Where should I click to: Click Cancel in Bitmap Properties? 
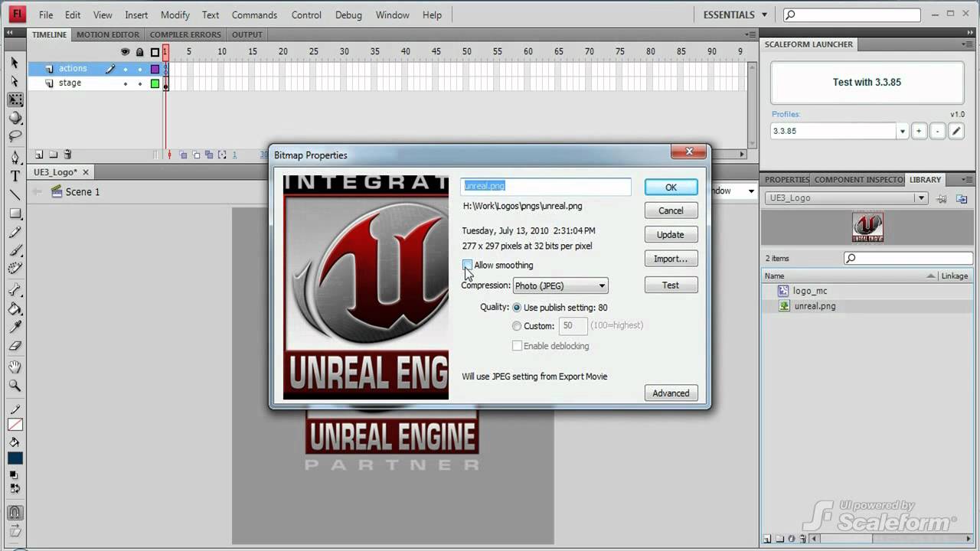671,210
